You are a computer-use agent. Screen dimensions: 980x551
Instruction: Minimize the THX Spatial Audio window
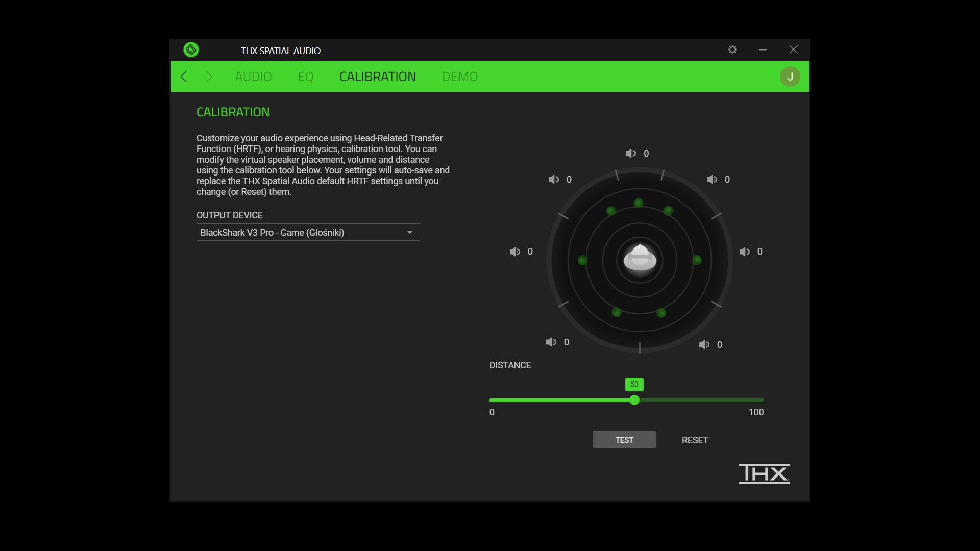[x=763, y=49]
